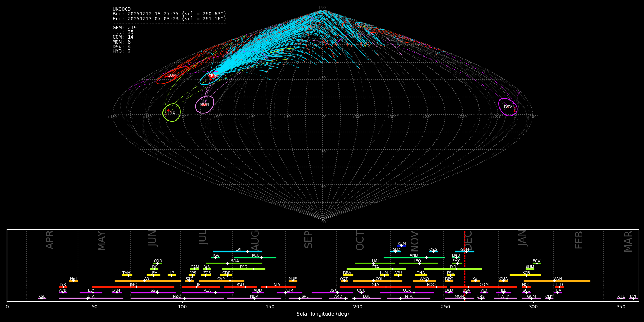This screenshot has width=644, height=322.
Task: Click the UK00CD station name text
Action: click(122, 9)
